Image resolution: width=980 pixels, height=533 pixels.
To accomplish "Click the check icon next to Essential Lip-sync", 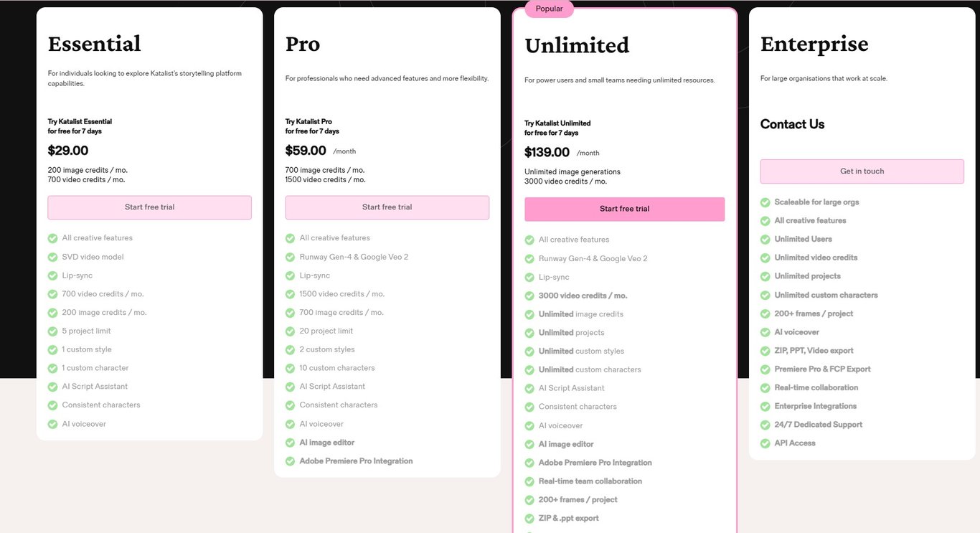I will [x=52, y=275].
